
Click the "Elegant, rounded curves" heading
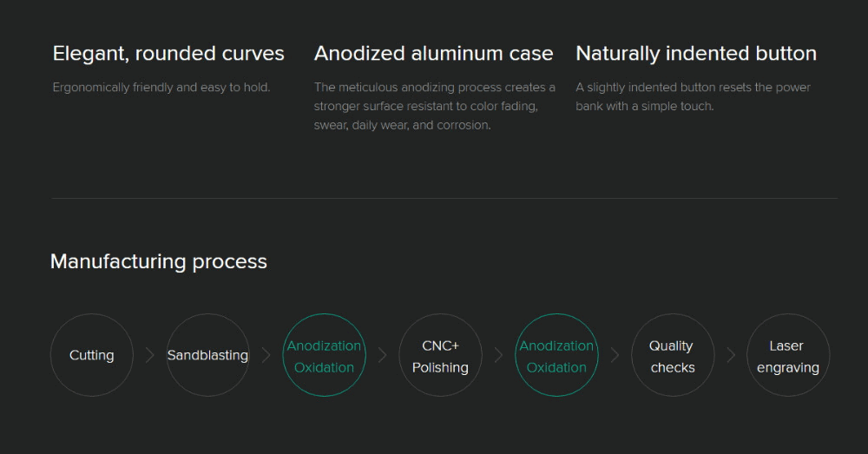[168, 54]
